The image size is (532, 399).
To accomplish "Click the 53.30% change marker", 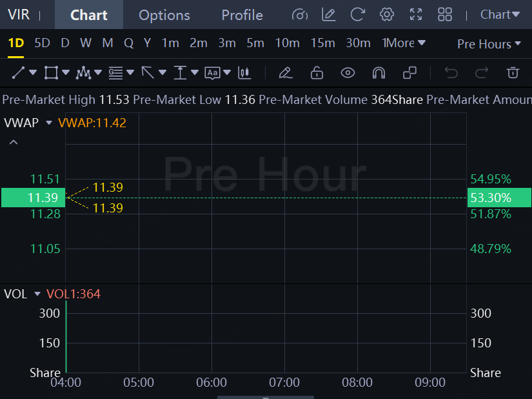I will (499, 198).
